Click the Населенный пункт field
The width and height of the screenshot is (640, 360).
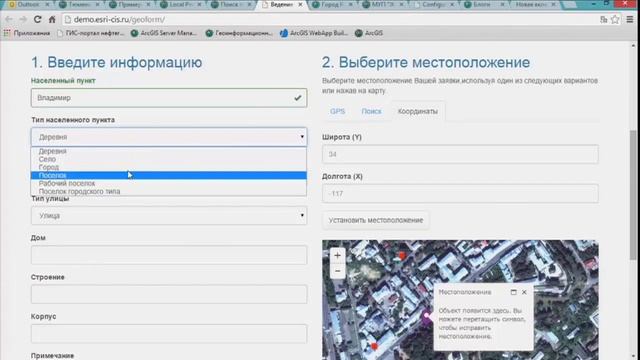coord(169,98)
